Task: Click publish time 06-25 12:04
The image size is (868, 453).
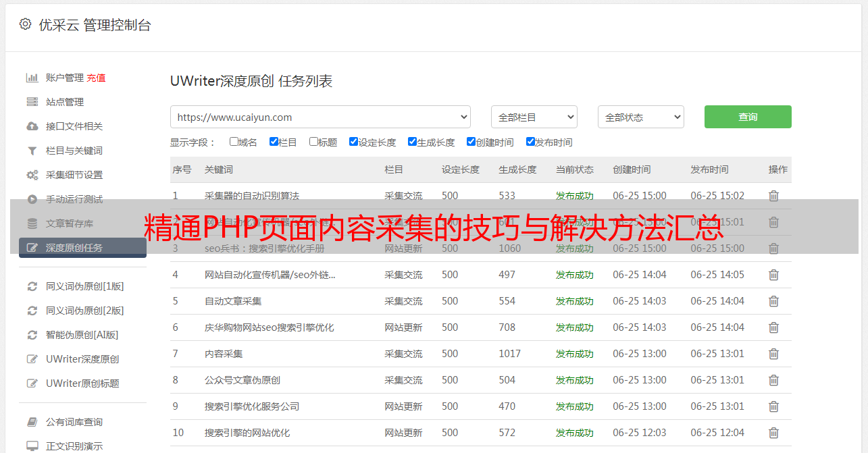Action: point(717,433)
